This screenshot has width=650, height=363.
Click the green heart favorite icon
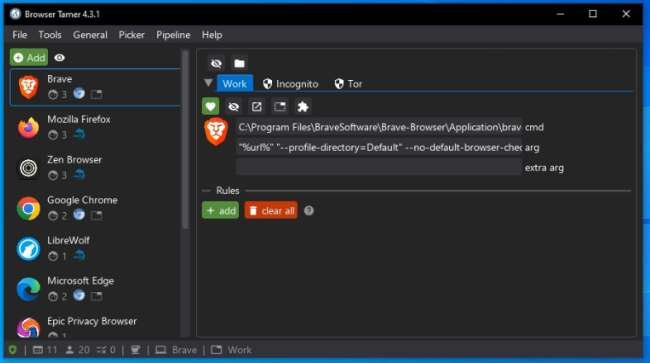pos(211,106)
